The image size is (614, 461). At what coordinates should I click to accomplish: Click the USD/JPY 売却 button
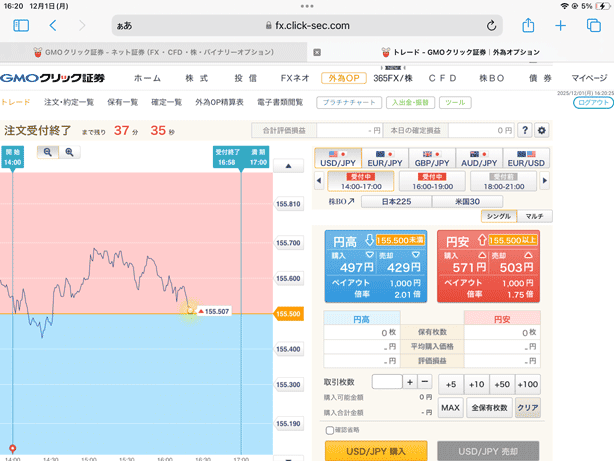tap(488, 451)
